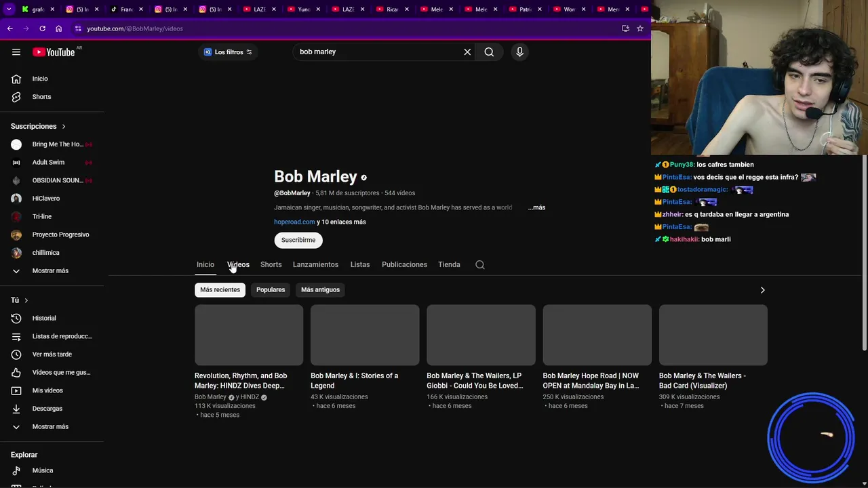Switch to the Tienda tab
Image resolution: width=868 pixels, height=488 pixels.
pos(449,265)
